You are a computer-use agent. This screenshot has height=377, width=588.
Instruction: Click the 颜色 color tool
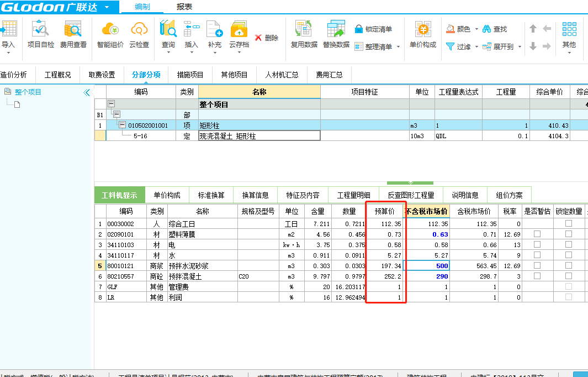tap(458, 29)
